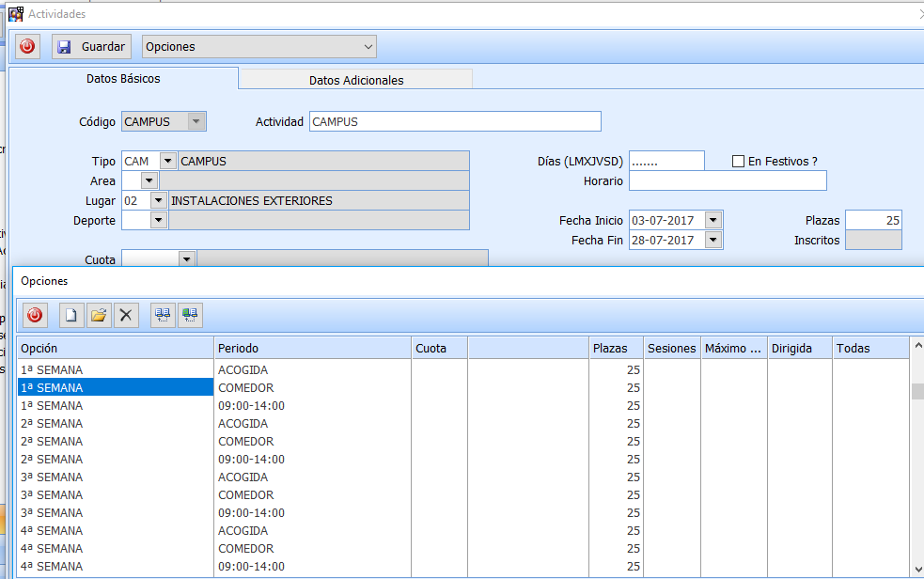Enable the En Festivos checkbox
The image size is (924, 579).
738,162
